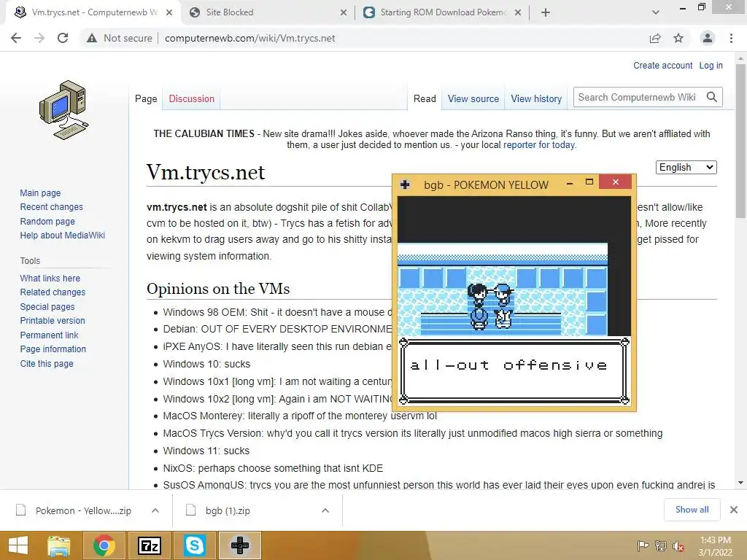This screenshot has height=560, width=747.
Task: Click the bgb emulator taskbar icon
Action: point(239,545)
